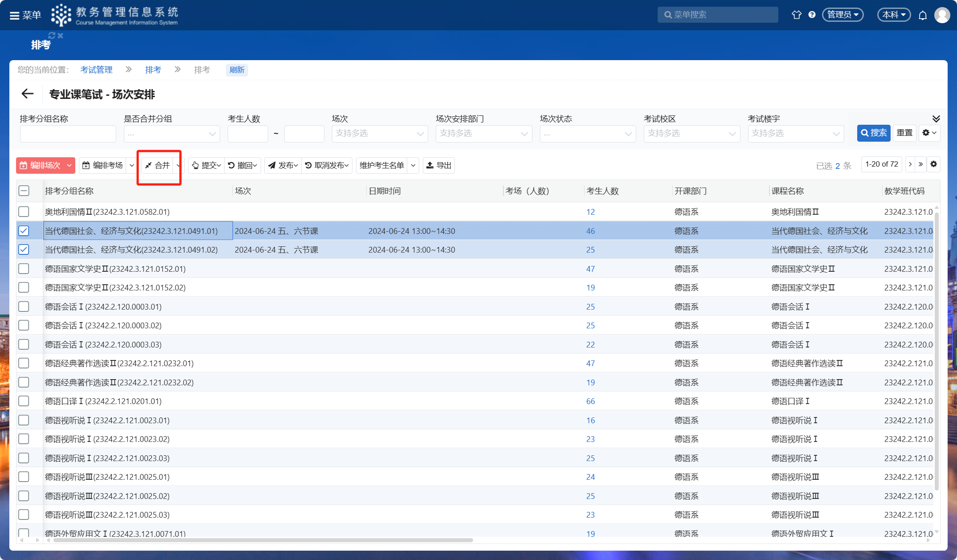Check the 奥地利国情Ⅱ row checkbox
This screenshot has height=560, width=957.
[24, 212]
